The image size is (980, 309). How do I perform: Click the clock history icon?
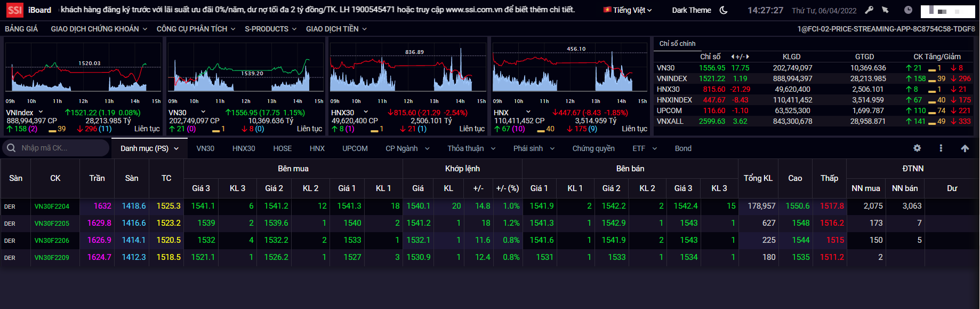click(909, 10)
